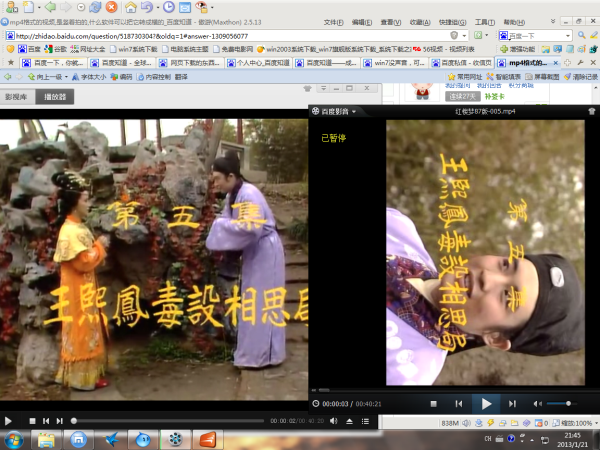Click the 连续27天 sign-in button
Image resolution: width=600 pixels, height=450 pixels.
point(462,99)
